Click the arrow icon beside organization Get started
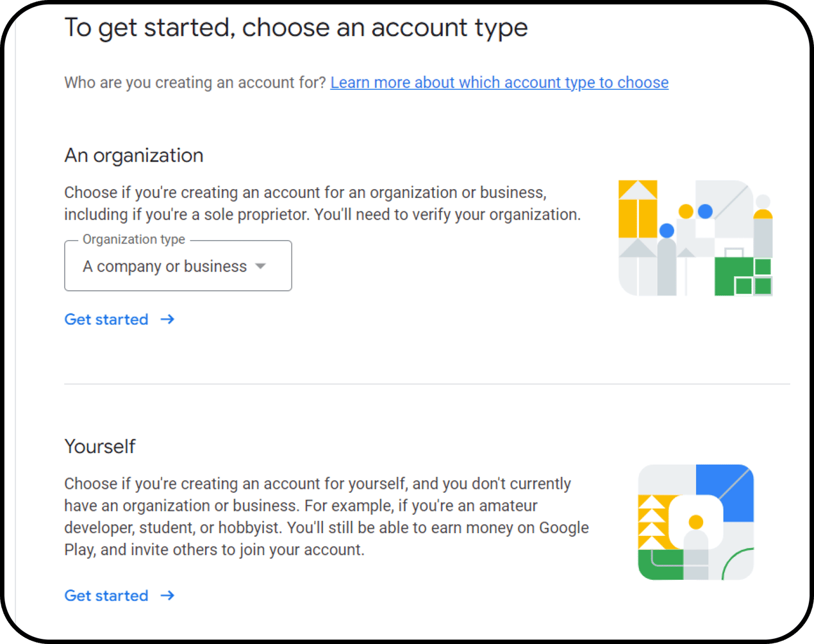814x644 pixels. (x=167, y=319)
